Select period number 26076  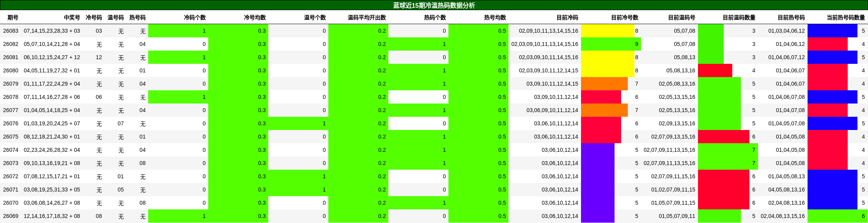click(x=11, y=123)
